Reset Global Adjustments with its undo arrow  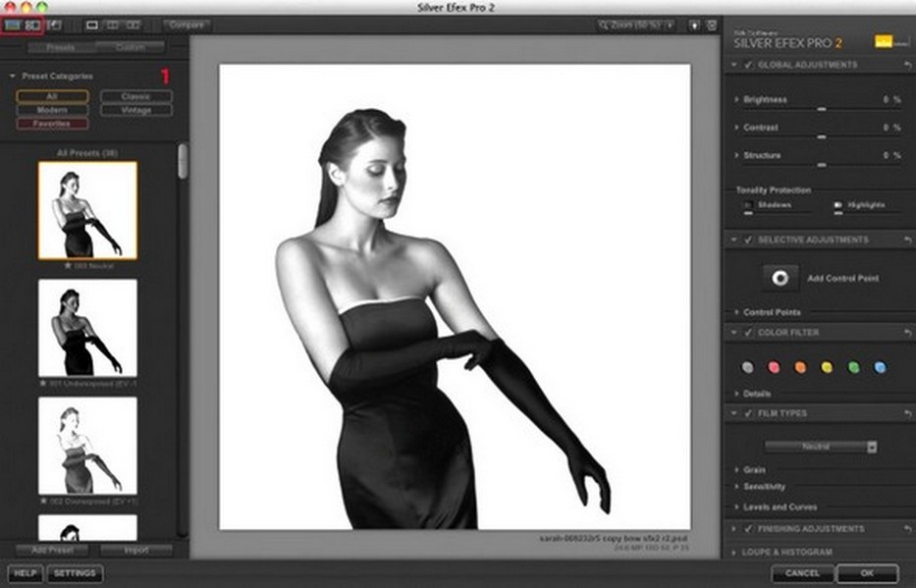(907, 65)
